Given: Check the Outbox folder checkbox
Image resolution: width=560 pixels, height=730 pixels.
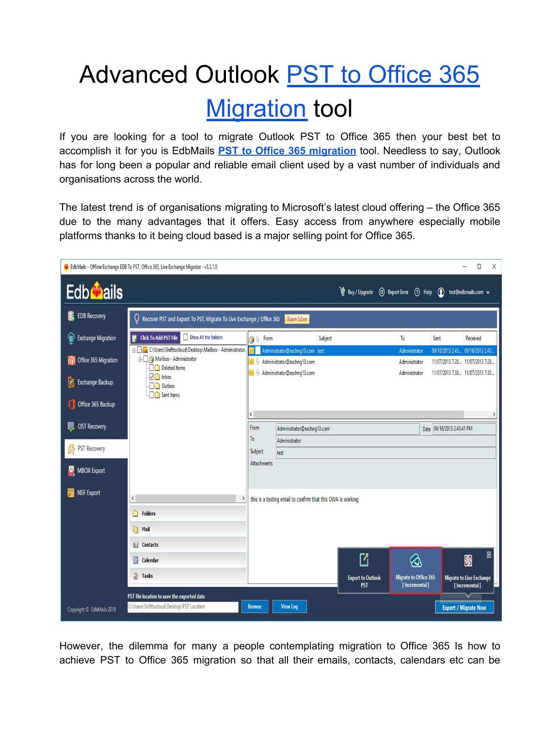Looking at the screenshot, I should click(x=151, y=386).
